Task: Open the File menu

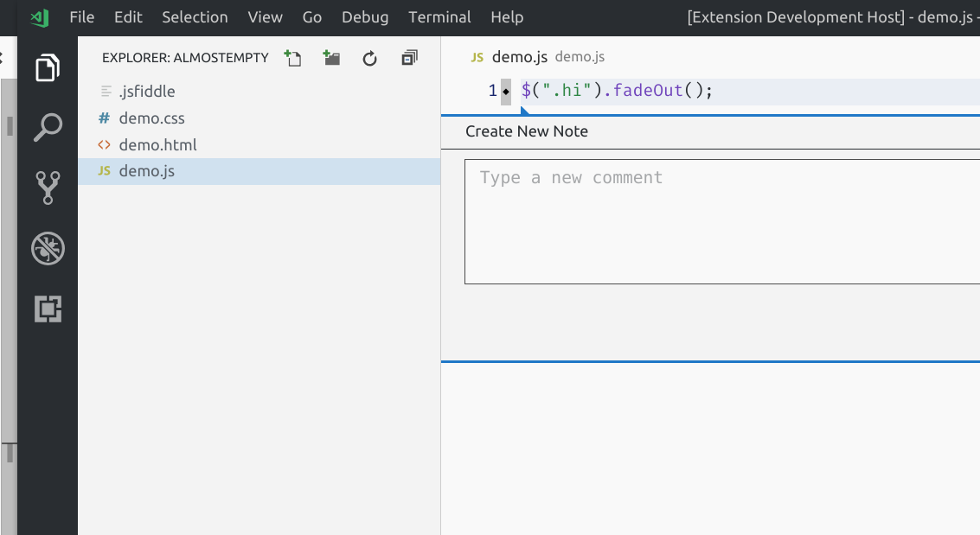Action: 81,16
